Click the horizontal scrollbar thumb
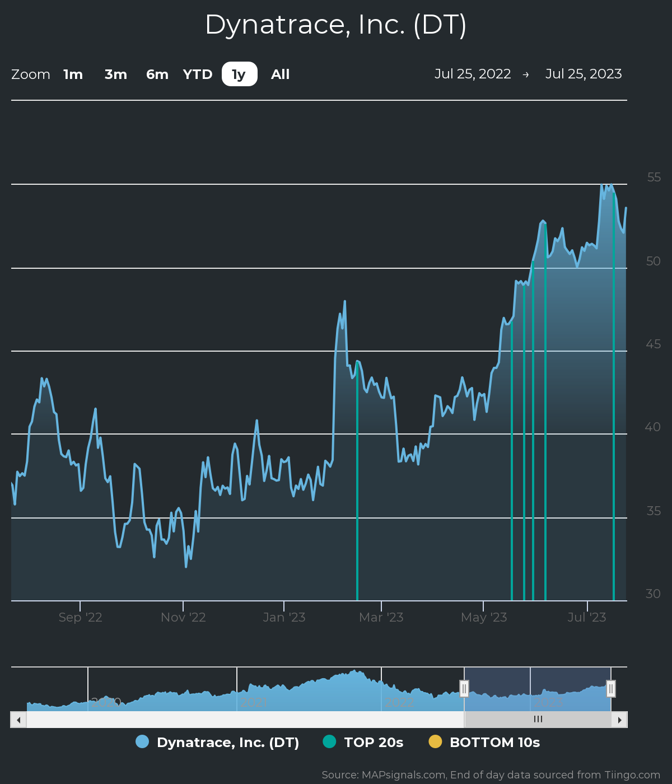The width and height of the screenshot is (672, 784). 538,720
